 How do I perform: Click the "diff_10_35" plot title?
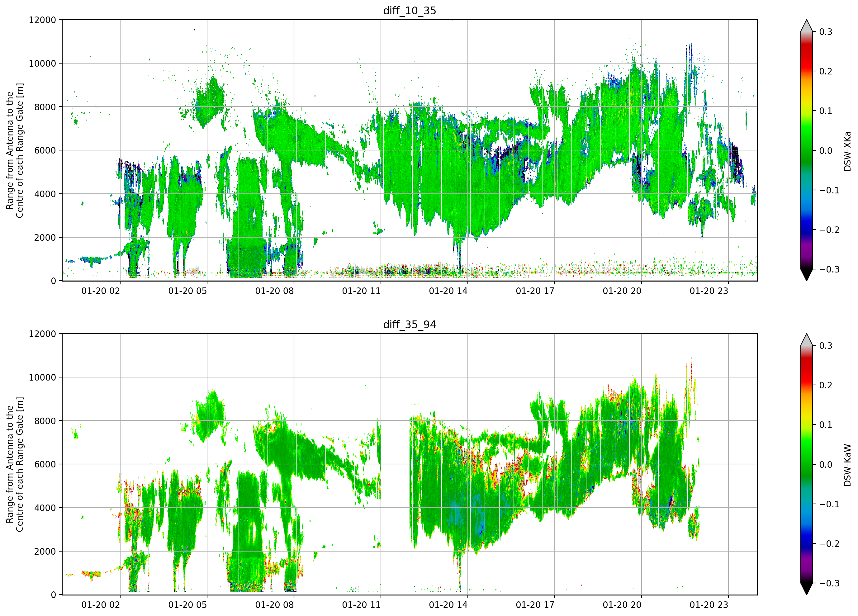[409, 11]
